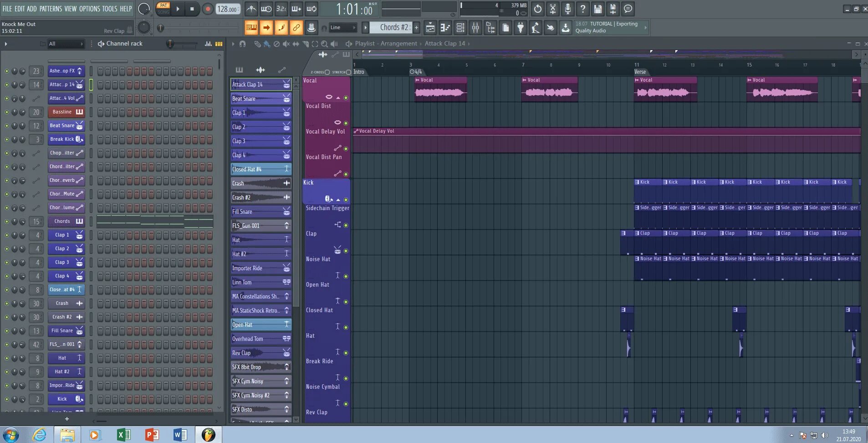Start playback with the play button
This screenshot has height=443, width=868.
coord(178,9)
